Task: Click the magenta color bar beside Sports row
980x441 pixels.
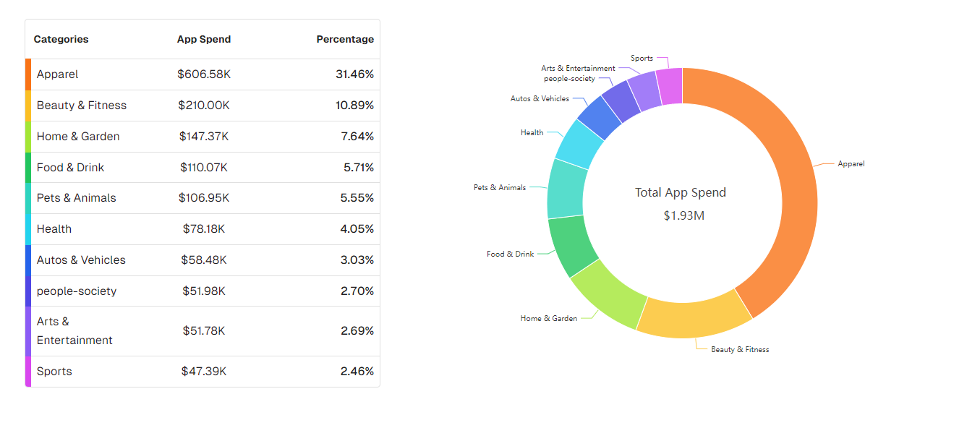Action: [28, 372]
